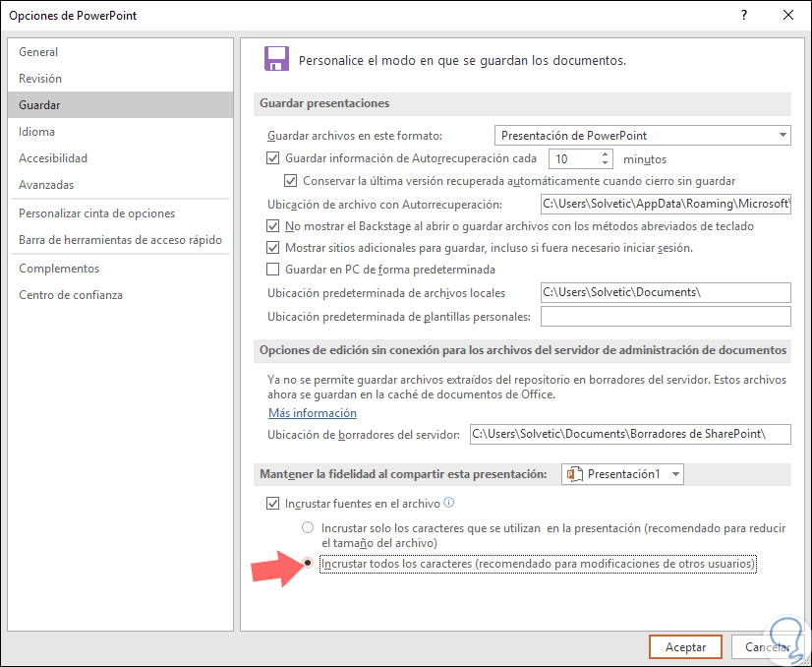Click the purple floppy disk save icon
Image resolution: width=812 pixels, height=667 pixels.
pyautogui.click(x=276, y=59)
